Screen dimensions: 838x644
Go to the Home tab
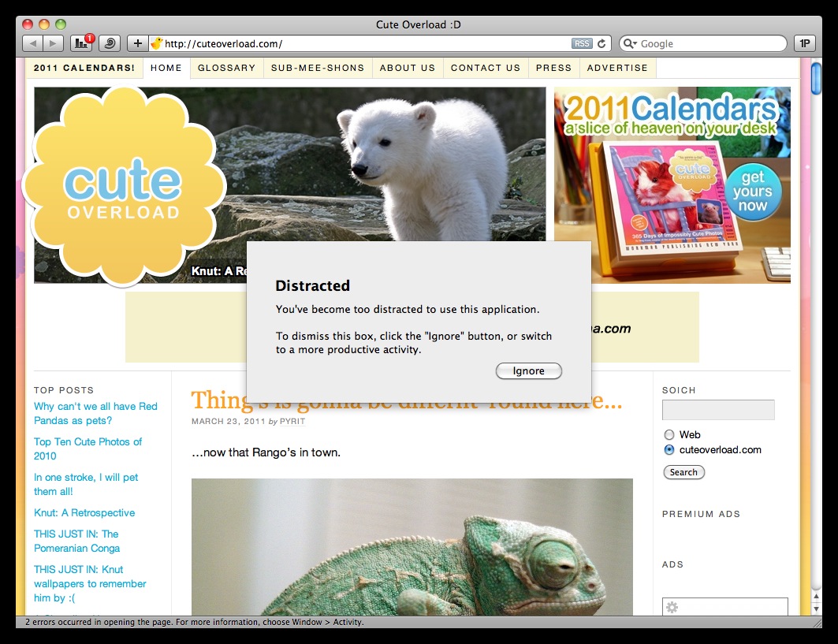pos(166,68)
